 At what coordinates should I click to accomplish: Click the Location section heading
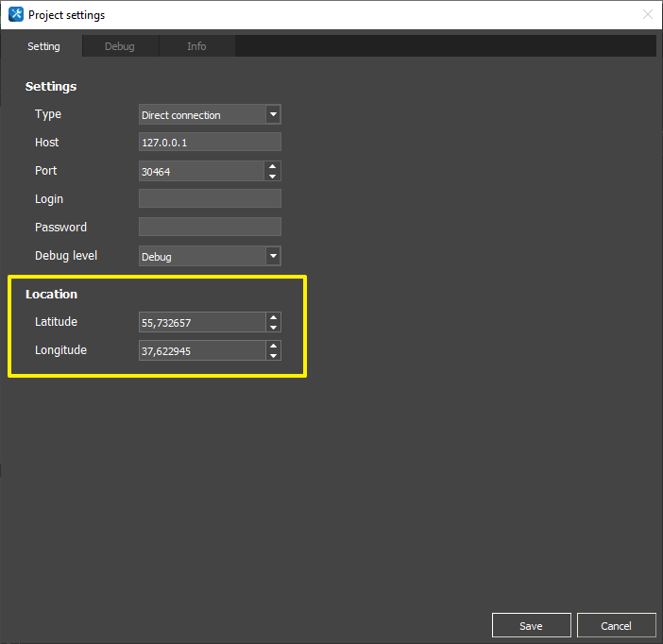[x=51, y=294]
